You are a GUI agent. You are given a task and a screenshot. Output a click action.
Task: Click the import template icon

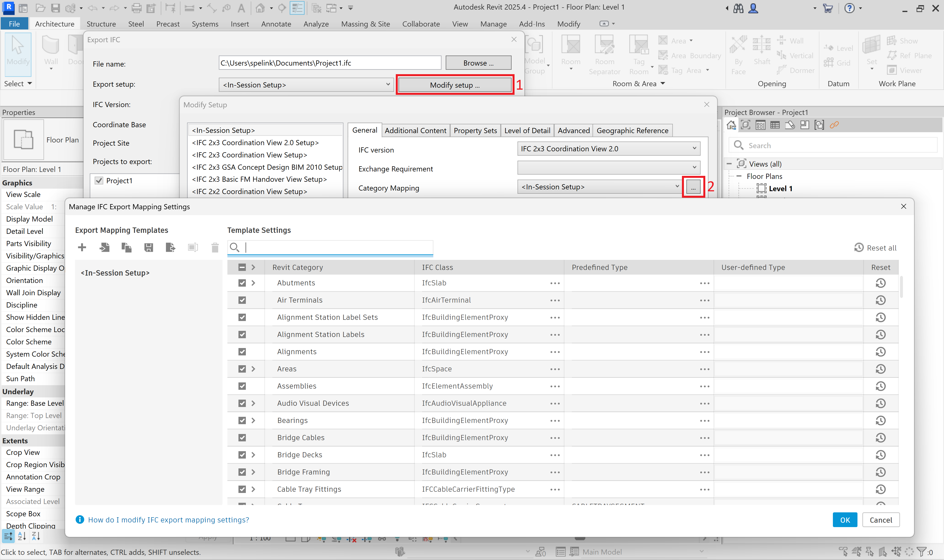coord(104,248)
